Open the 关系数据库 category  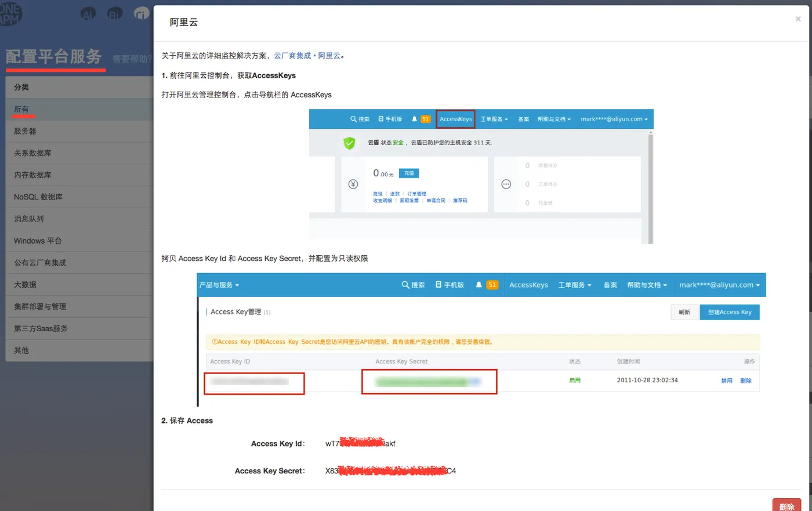(x=79, y=153)
